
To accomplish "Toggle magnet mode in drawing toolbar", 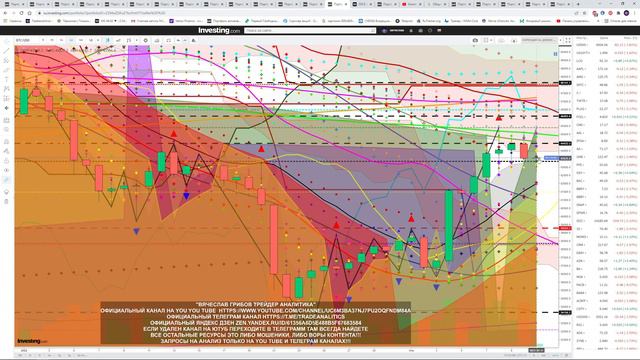I will point(7,142).
